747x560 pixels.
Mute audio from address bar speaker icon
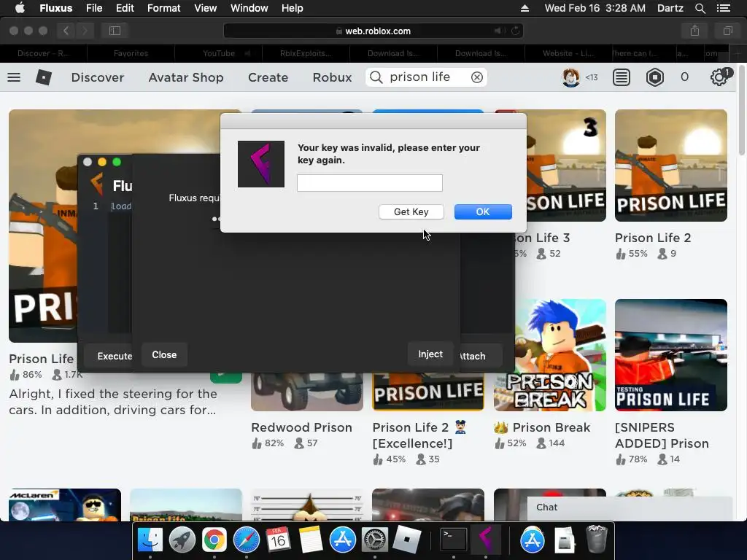click(499, 31)
